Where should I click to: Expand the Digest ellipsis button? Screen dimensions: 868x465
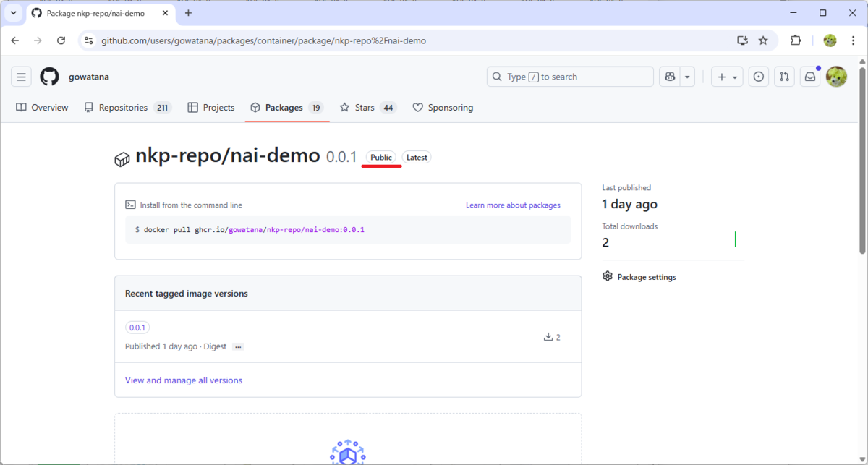point(238,347)
